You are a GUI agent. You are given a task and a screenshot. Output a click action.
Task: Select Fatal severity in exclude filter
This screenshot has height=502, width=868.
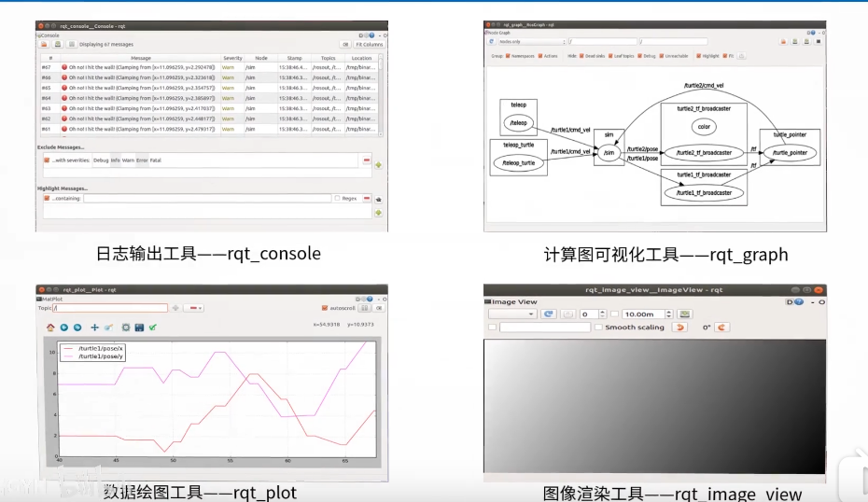point(156,160)
